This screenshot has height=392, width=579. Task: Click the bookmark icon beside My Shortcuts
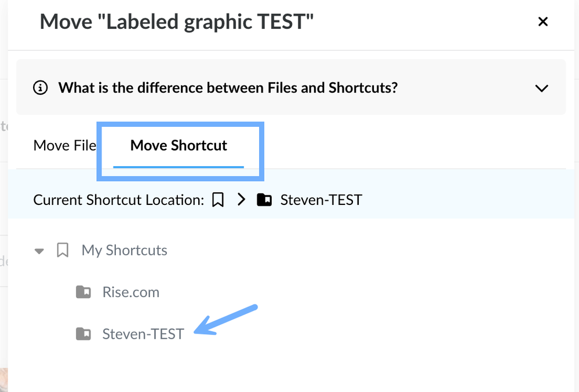(63, 250)
